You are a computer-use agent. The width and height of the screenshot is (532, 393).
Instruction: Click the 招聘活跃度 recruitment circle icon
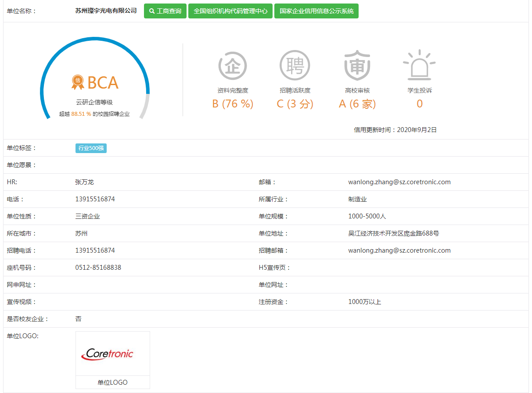click(x=295, y=66)
